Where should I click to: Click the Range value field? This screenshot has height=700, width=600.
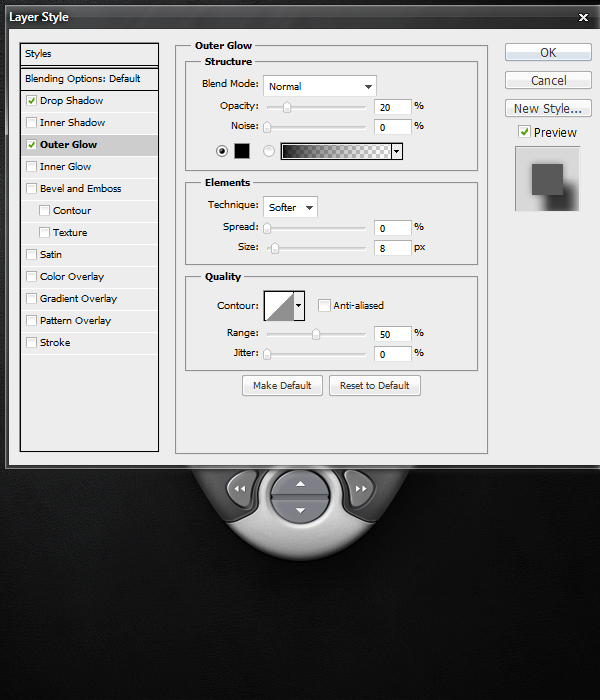pos(393,334)
